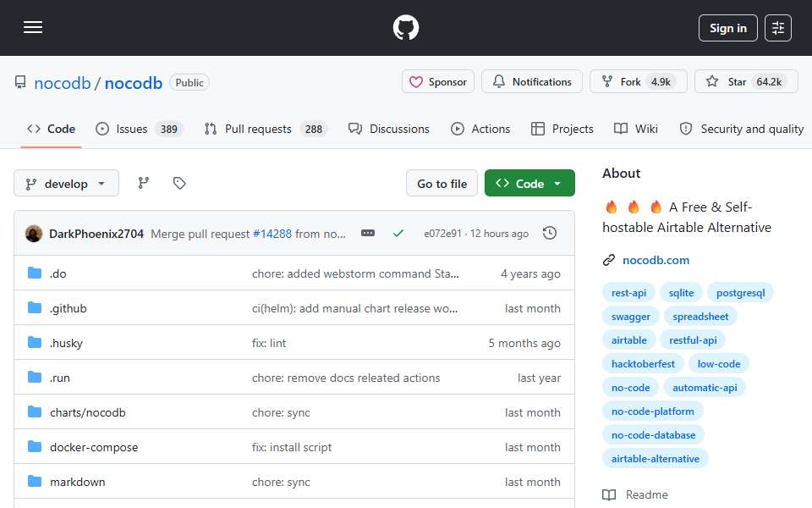Open the .github folder
This screenshot has height=508, width=812.
[69, 308]
